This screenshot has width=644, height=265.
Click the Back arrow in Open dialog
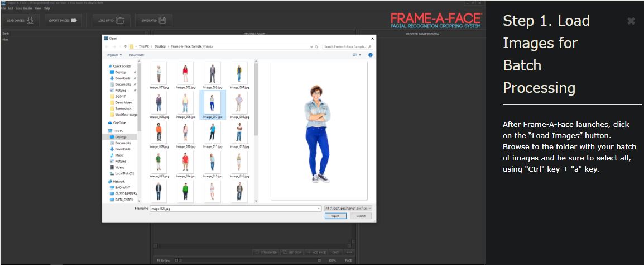pyautogui.click(x=108, y=46)
